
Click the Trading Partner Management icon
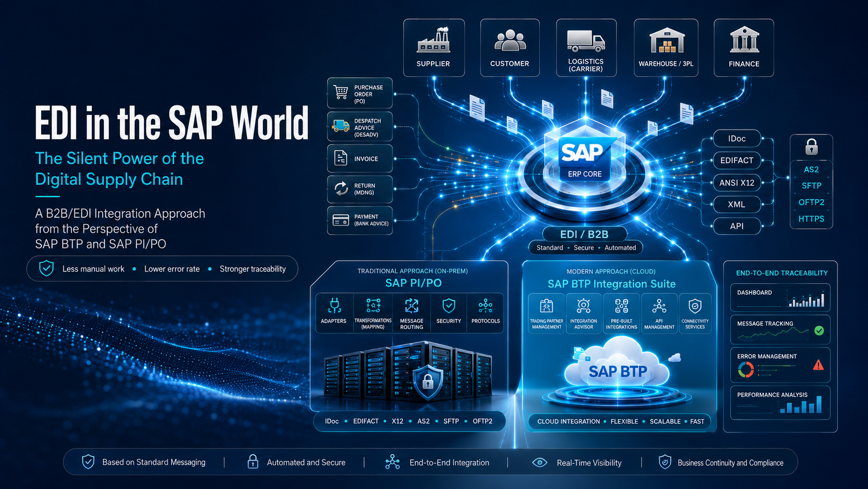click(547, 306)
